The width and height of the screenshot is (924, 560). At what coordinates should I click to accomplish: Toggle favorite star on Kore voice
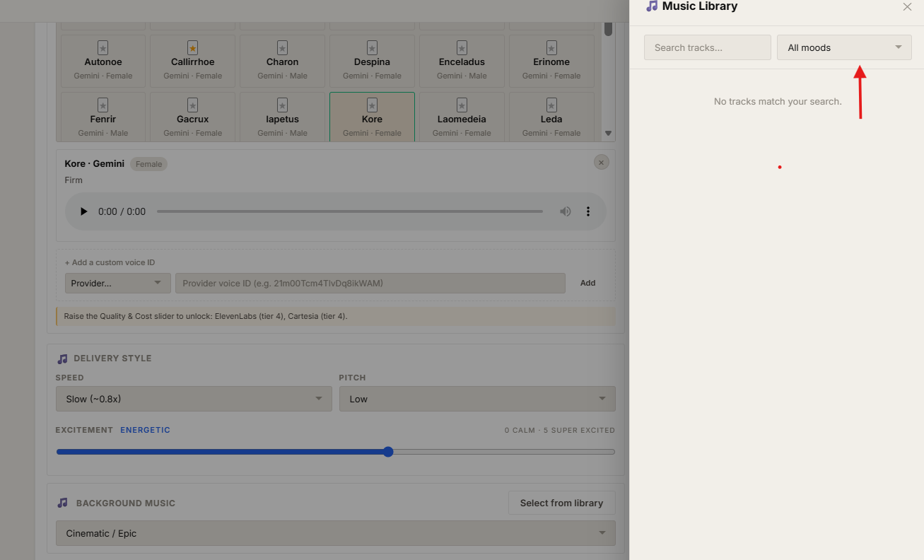[372, 105]
